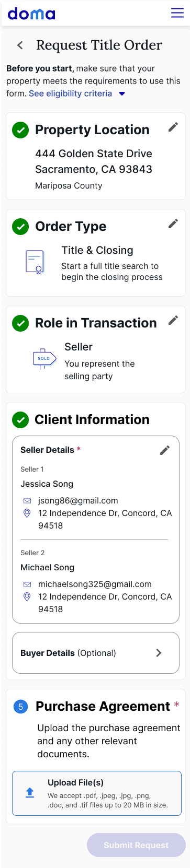Click Upload File(s) area
Viewport: 190px width, 868px height.
(x=97, y=793)
